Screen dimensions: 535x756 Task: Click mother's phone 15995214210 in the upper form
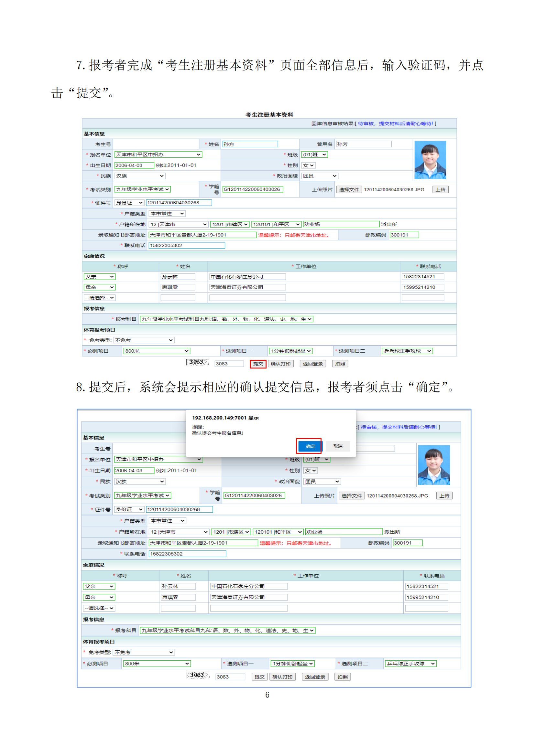pyautogui.click(x=423, y=287)
